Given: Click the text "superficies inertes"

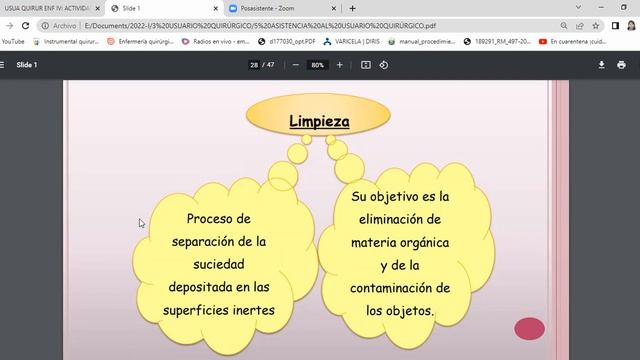Looking at the screenshot, I should [219, 310].
